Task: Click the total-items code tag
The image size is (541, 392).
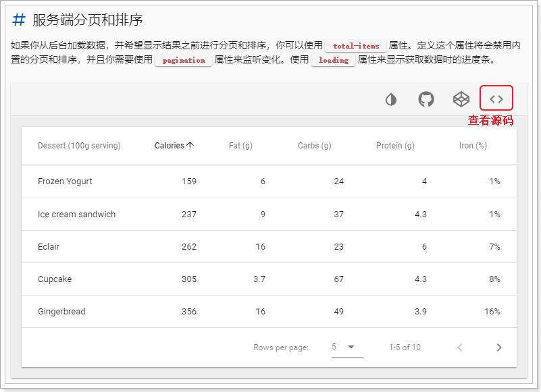Action: 356,47
